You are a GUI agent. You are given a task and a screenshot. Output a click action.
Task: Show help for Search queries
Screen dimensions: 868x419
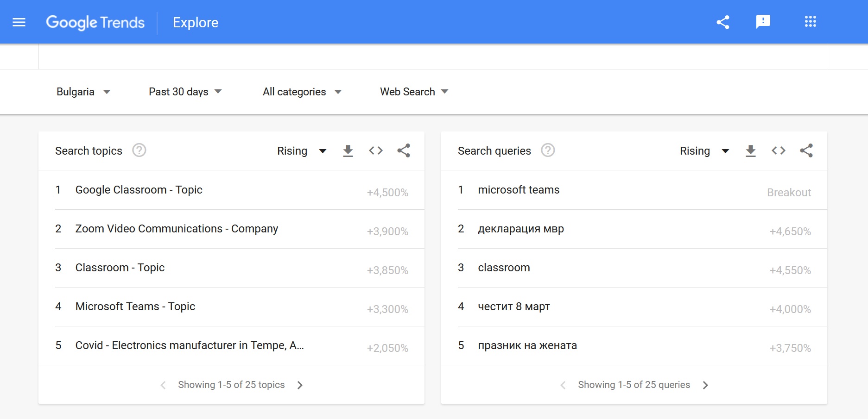(x=548, y=150)
